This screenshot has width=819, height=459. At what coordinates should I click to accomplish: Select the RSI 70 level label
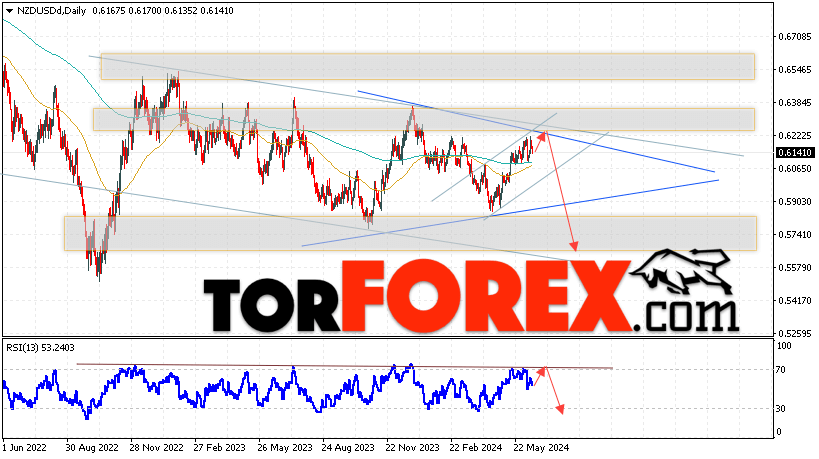(780, 370)
